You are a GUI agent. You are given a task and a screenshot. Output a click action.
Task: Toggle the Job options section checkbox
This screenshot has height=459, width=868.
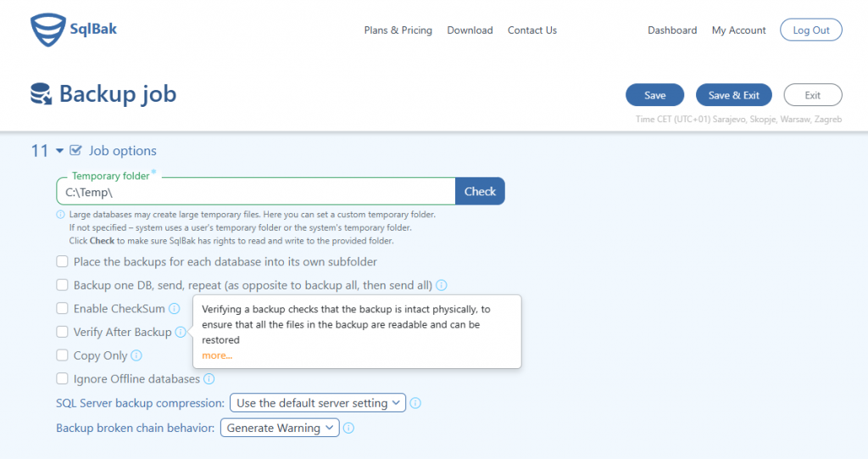coord(75,150)
